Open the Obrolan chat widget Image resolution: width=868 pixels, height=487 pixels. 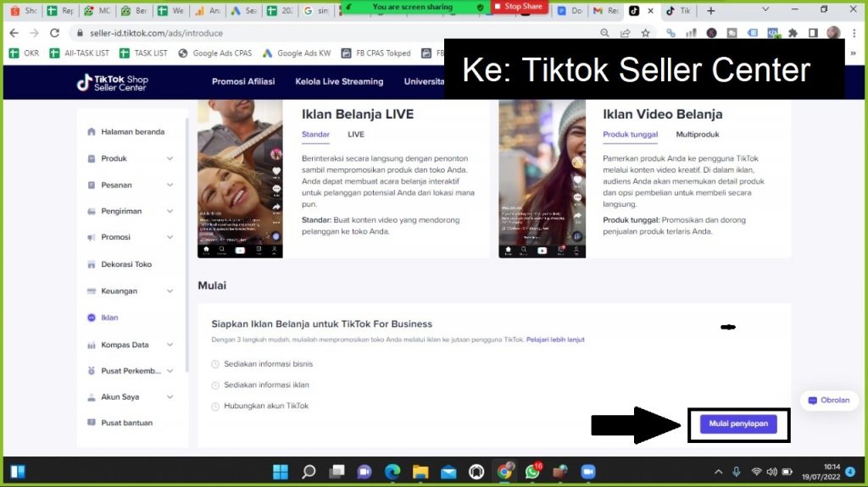(x=829, y=401)
